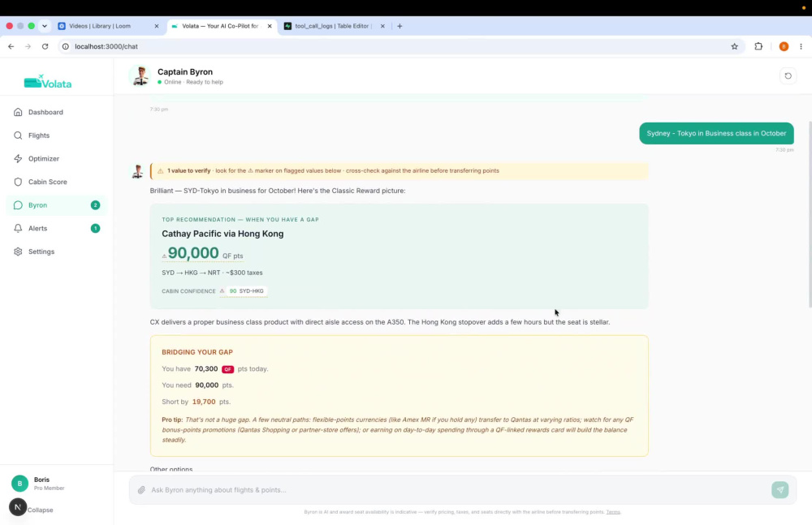This screenshot has width=812, height=525.
Task: Open the Flights sidebar item
Action: (57, 136)
